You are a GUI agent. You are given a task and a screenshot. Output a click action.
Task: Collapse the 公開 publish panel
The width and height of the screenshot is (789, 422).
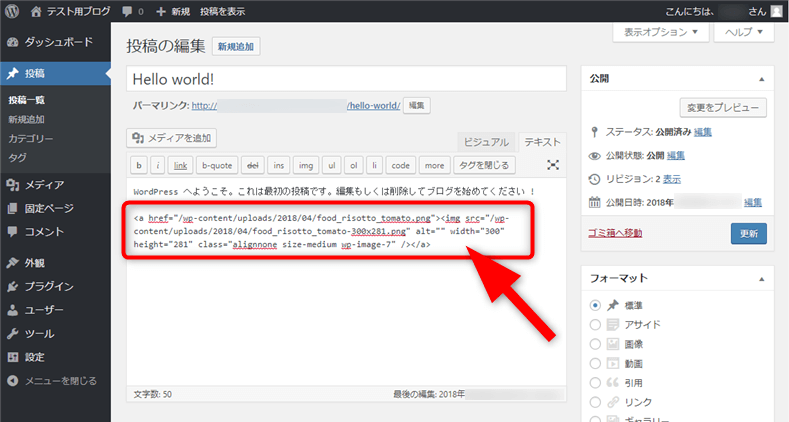click(x=761, y=78)
